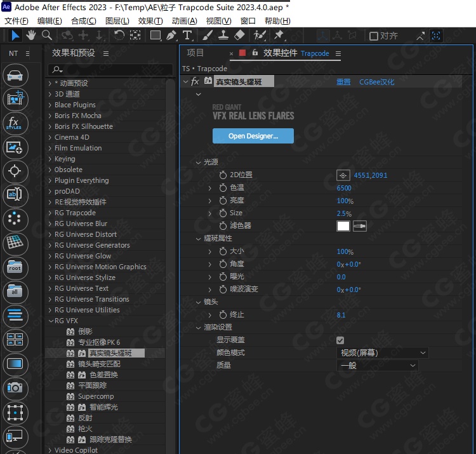
Task: Click the three horizontal lines icon in NT panel
Action: click(x=15, y=316)
